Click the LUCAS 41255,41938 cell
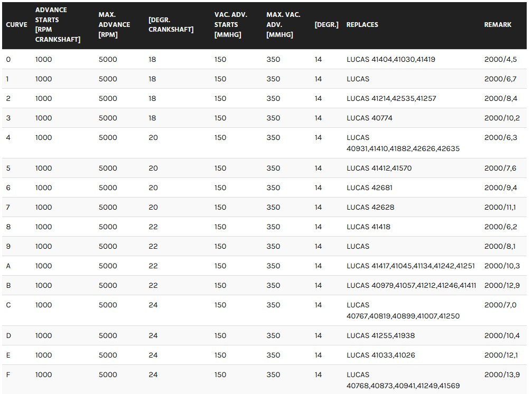Screen dimensions: 532x394 pos(380,335)
